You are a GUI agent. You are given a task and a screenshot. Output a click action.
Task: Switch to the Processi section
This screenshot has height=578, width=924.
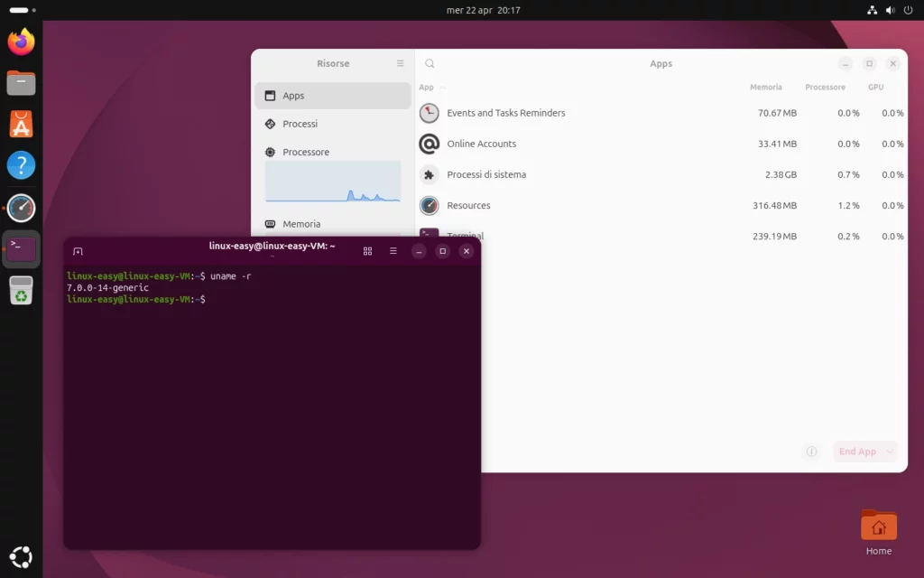(x=302, y=124)
